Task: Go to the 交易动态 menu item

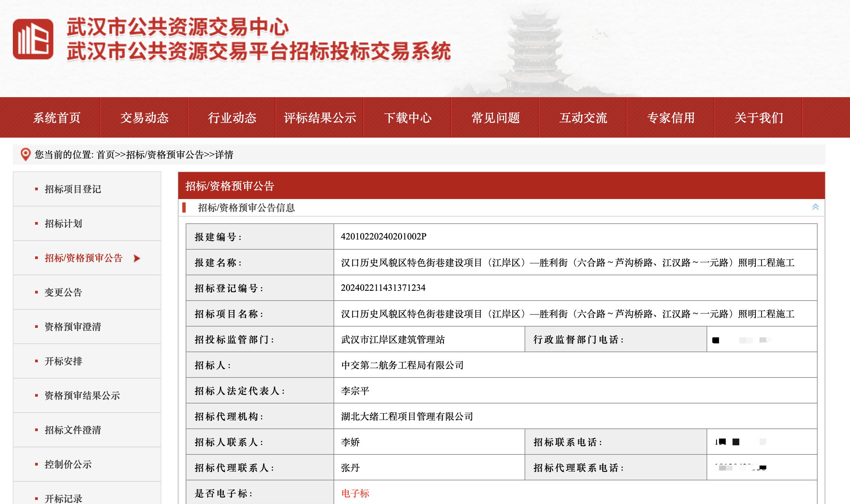Action: [144, 118]
